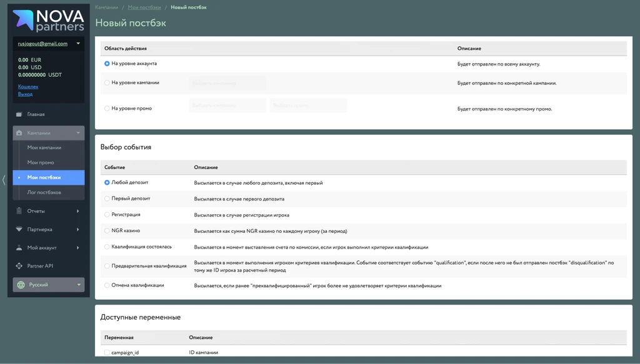Click the Событие column header
The height and width of the screenshot is (364, 640).
[115, 167]
